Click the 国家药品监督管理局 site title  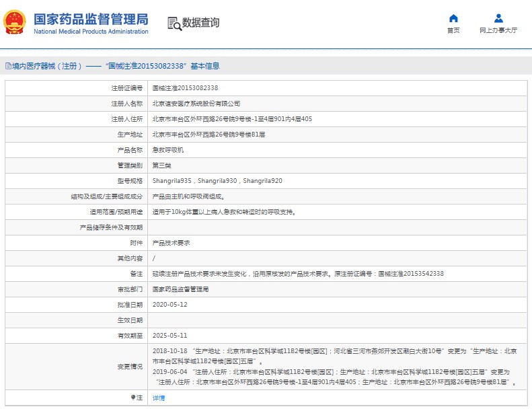[91, 18]
